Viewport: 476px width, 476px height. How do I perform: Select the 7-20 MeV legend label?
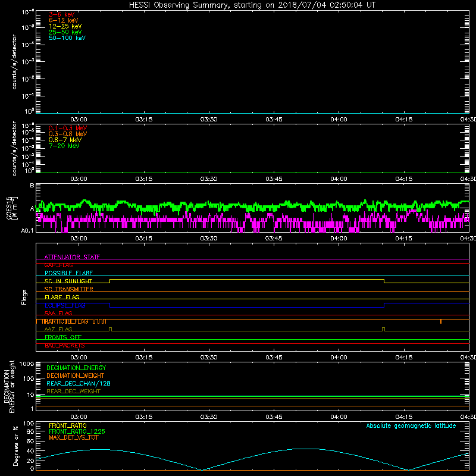tap(64, 146)
